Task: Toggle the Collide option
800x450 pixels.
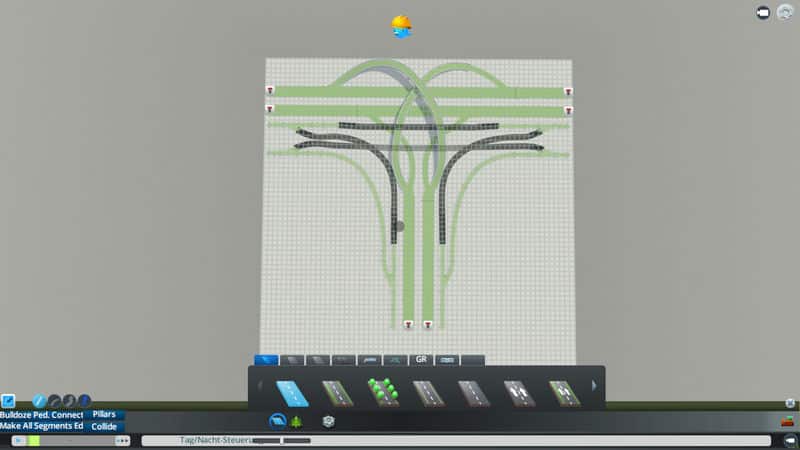Action: click(x=104, y=426)
